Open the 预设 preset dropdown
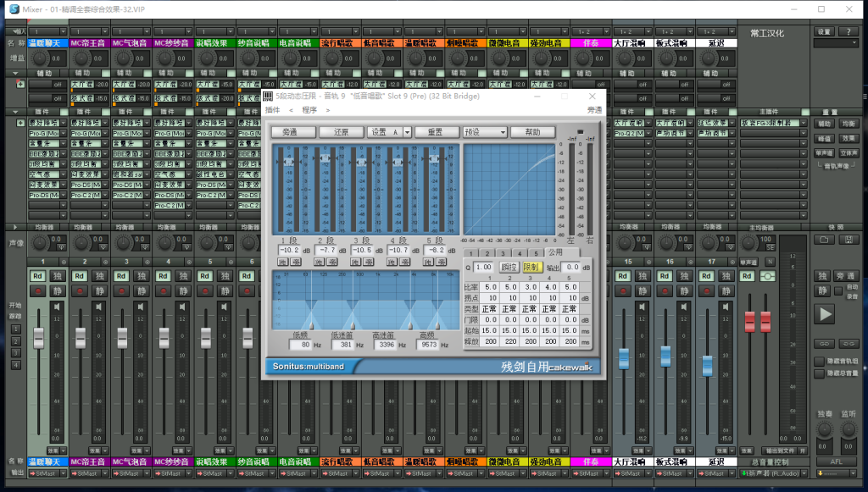The width and height of the screenshot is (868, 492). [x=486, y=132]
